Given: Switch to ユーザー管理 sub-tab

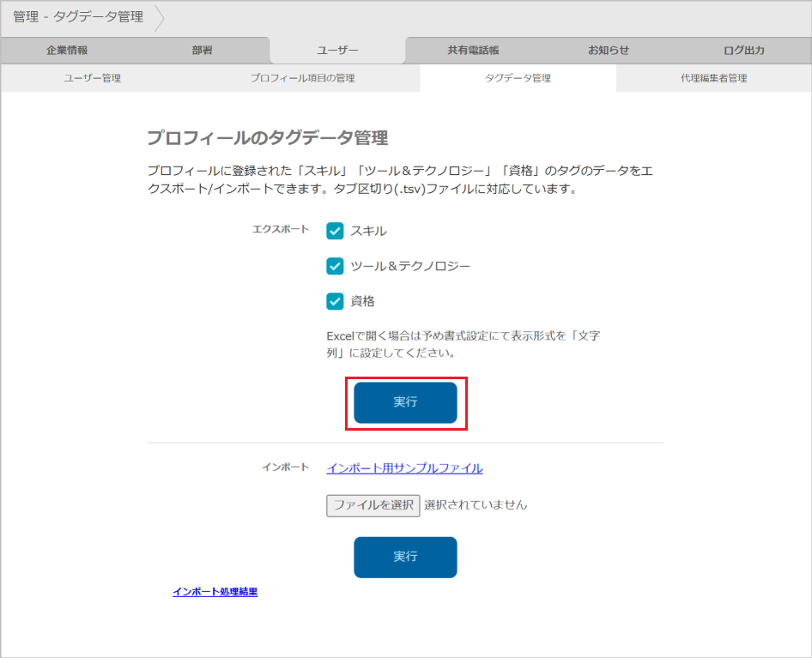Looking at the screenshot, I should [93, 78].
